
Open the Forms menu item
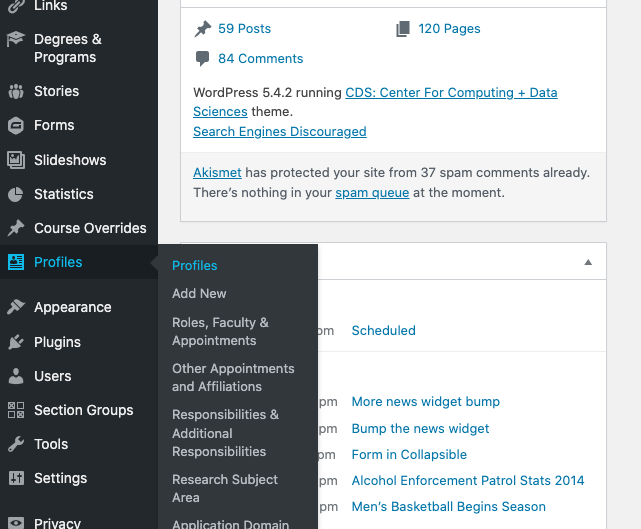coord(54,125)
